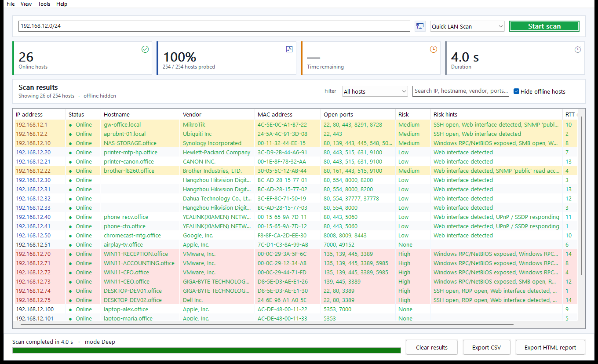Click the network interface icon beside the address field
Viewport: 598px width, 364px height.
coord(420,26)
